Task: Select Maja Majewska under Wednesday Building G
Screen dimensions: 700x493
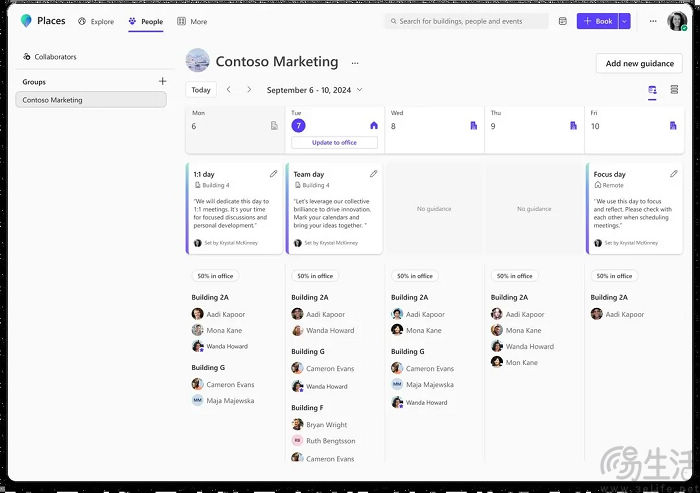Action: click(423, 384)
